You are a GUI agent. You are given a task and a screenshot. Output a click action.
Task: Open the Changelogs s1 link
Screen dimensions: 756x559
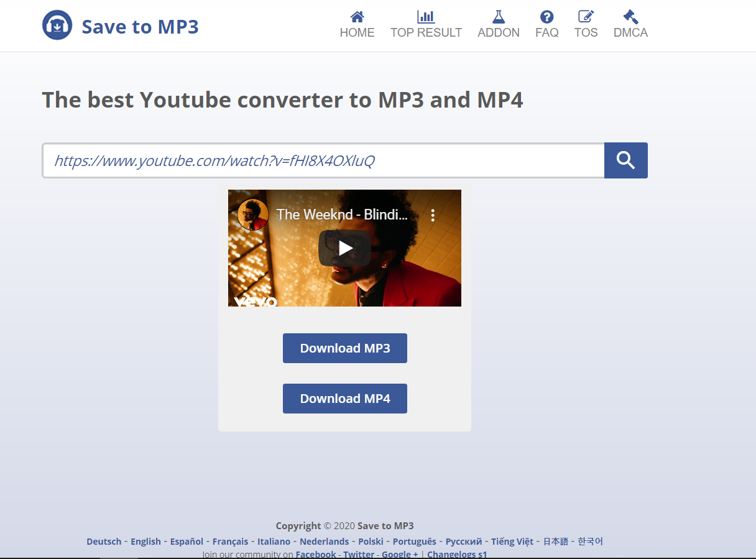click(x=457, y=554)
